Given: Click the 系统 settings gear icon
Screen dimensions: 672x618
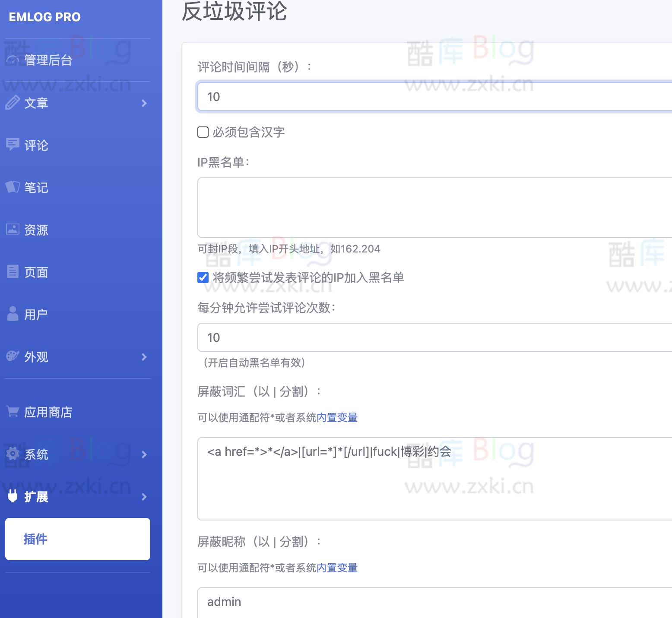Looking at the screenshot, I should click(13, 454).
